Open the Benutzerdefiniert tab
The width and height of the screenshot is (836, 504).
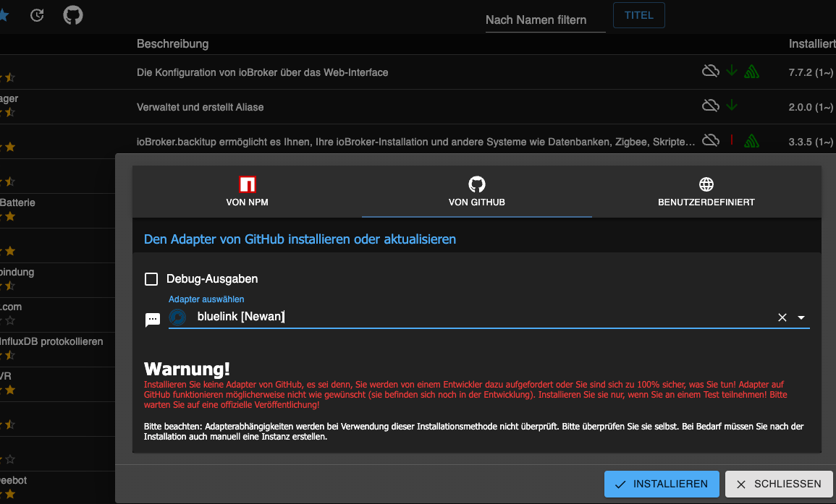706,192
